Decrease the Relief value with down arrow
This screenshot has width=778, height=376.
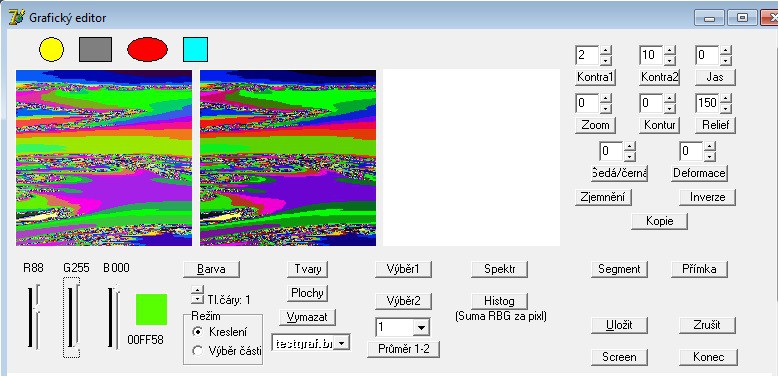coord(725,108)
